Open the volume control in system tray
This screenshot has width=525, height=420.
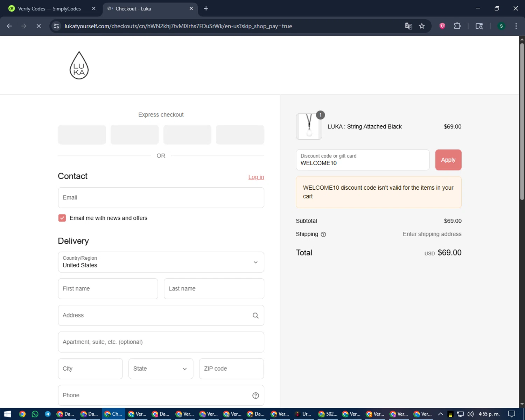470,414
